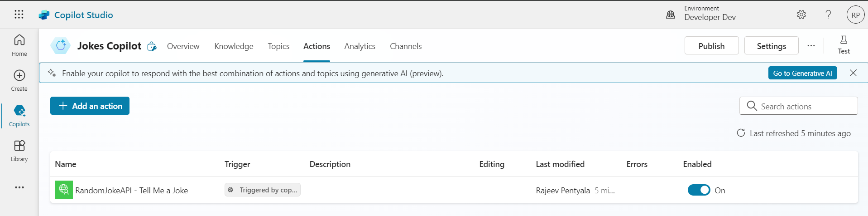Click the help question mark icon
This screenshot has width=868, height=216.
click(x=828, y=15)
